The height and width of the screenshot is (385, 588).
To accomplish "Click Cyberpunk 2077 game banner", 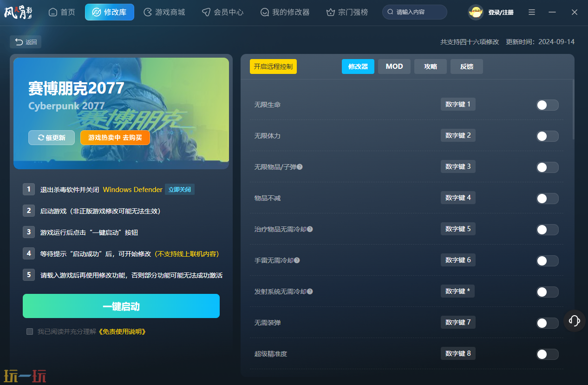I will [121, 113].
